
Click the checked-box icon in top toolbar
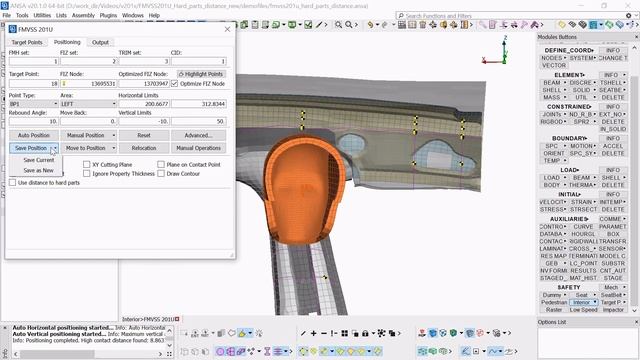point(308,25)
